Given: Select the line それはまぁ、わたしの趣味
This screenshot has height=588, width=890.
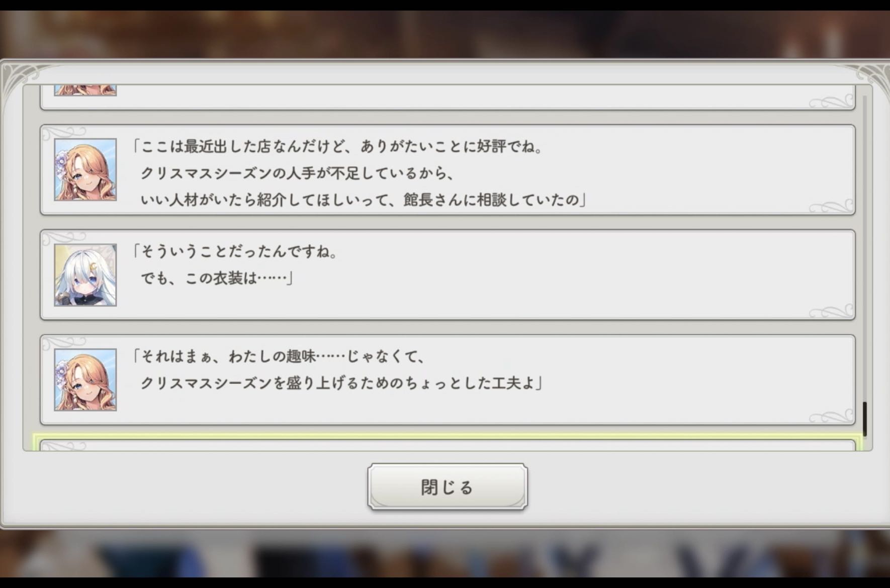Looking at the screenshot, I should coord(279,357).
